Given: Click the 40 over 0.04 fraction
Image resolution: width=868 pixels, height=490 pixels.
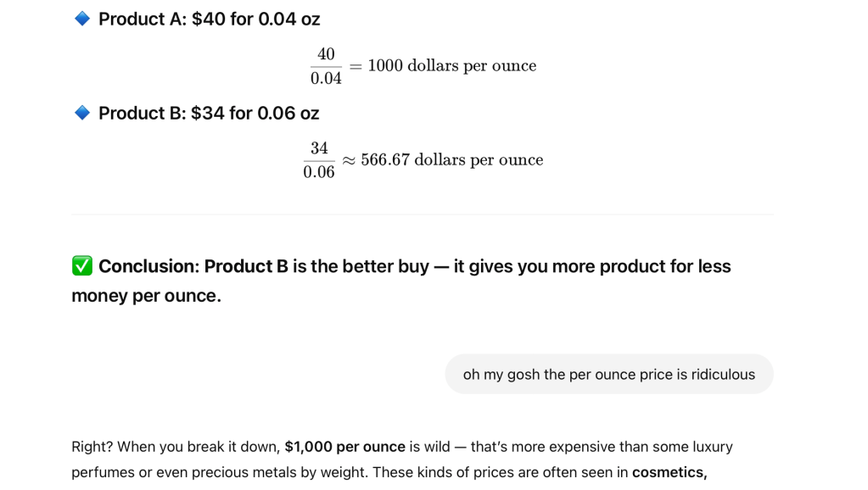Looking at the screenshot, I should pos(326,66).
